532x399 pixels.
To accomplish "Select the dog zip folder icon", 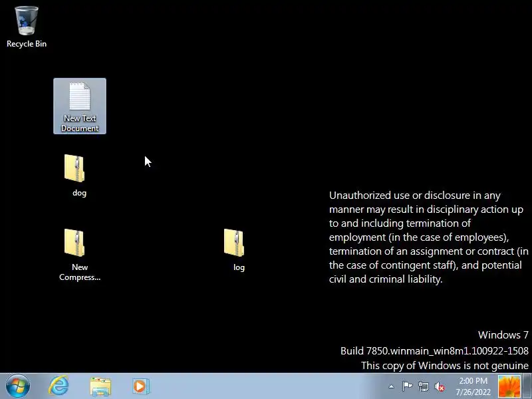I will pos(74,168).
